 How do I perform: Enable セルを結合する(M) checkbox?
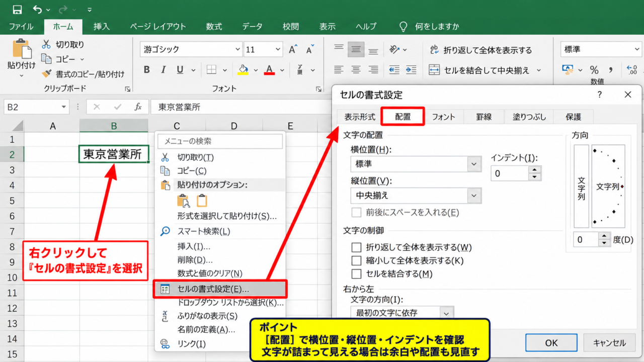(x=357, y=274)
